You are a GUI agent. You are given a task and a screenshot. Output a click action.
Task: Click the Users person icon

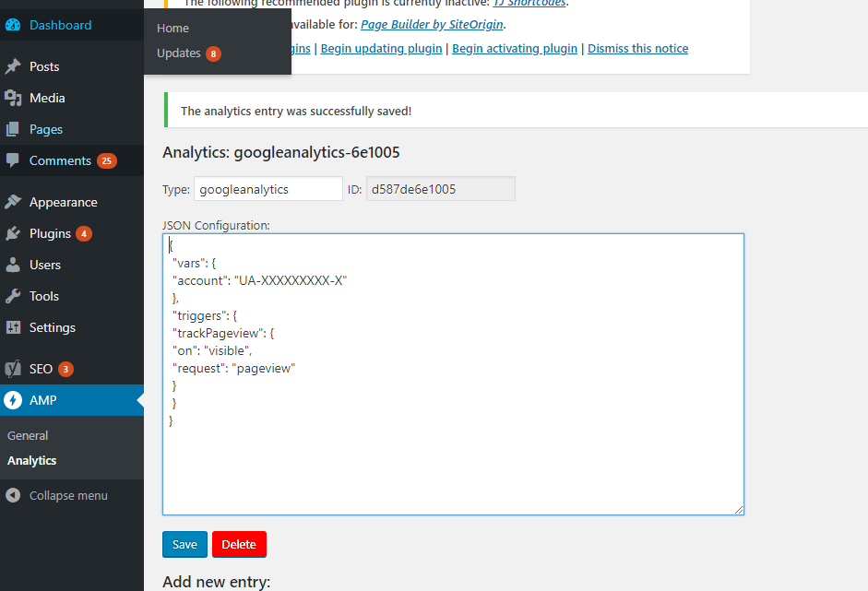click(x=13, y=265)
